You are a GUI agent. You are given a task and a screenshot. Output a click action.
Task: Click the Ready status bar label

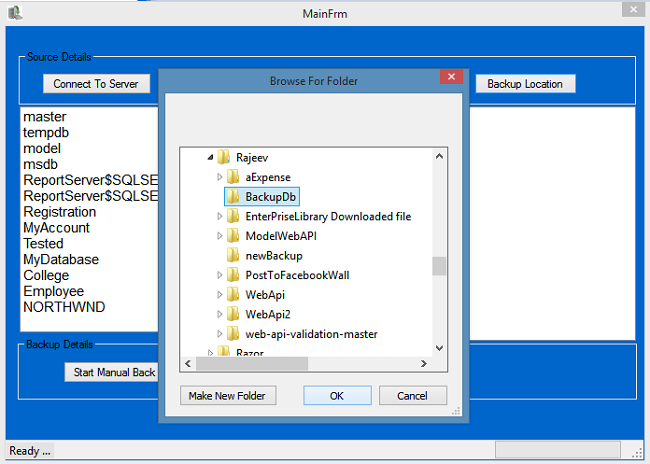click(30, 450)
